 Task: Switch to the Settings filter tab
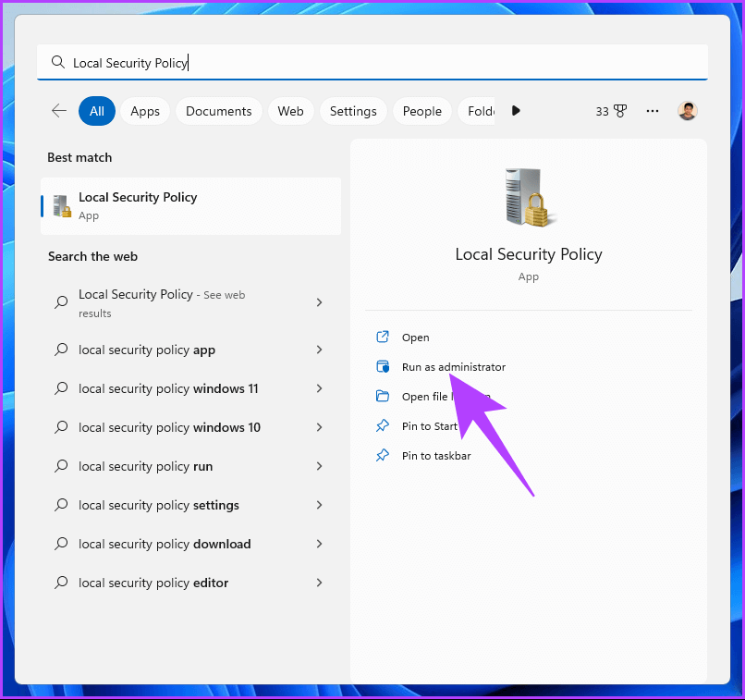pyautogui.click(x=353, y=111)
